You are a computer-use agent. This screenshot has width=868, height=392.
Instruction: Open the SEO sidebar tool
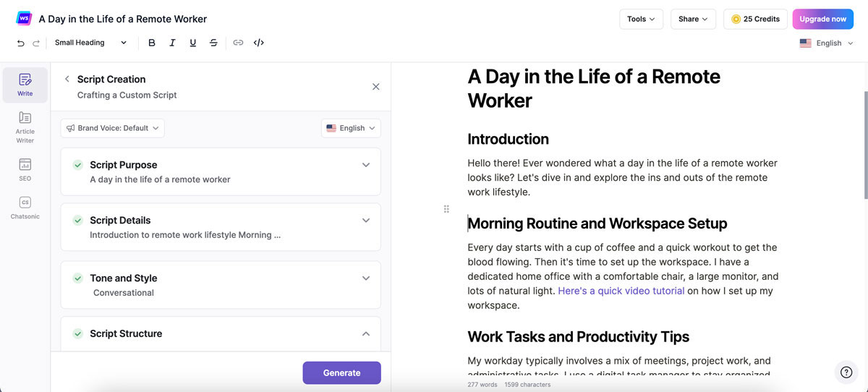[25, 169]
